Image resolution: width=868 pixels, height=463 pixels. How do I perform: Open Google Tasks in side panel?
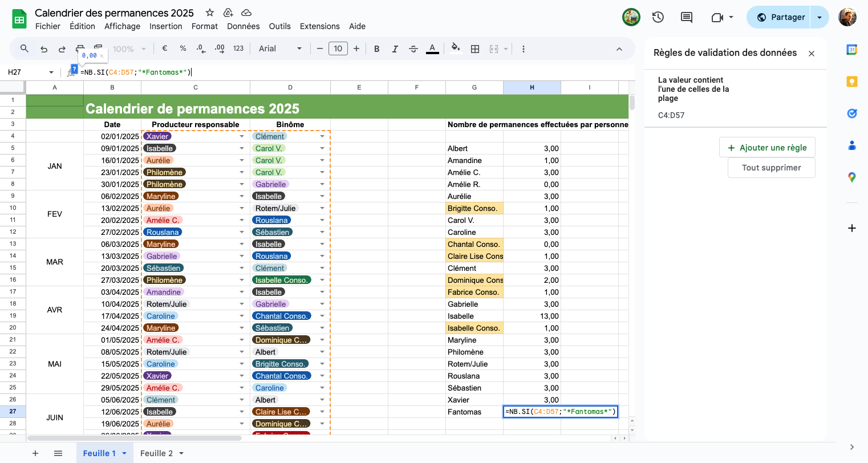click(x=852, y=113)
